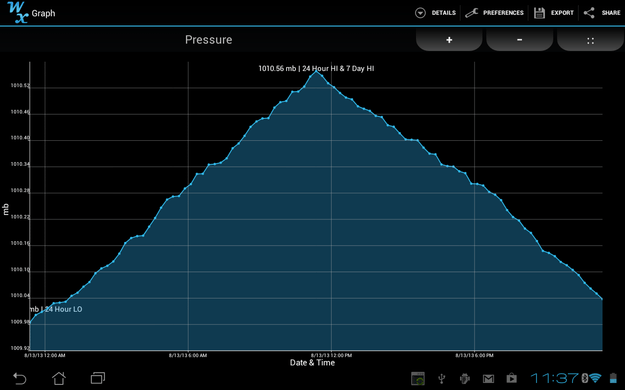Open the mail notification icon
This screenshot has width=625, height=390.
click(488, 379)
